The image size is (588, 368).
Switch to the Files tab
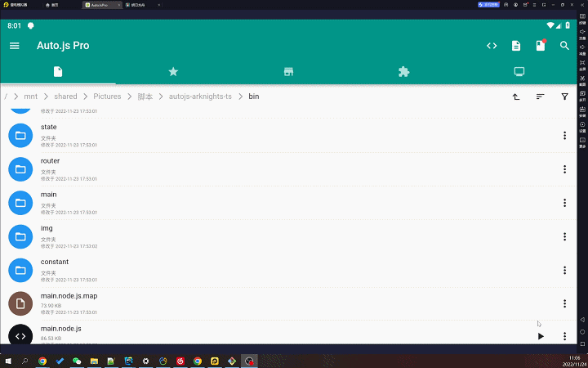pos(58,71)
